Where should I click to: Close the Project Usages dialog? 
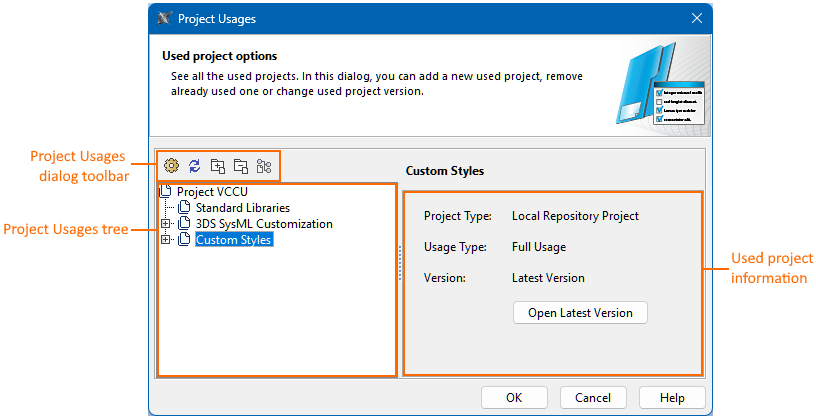pyautogui.click(x=697, y=18)
